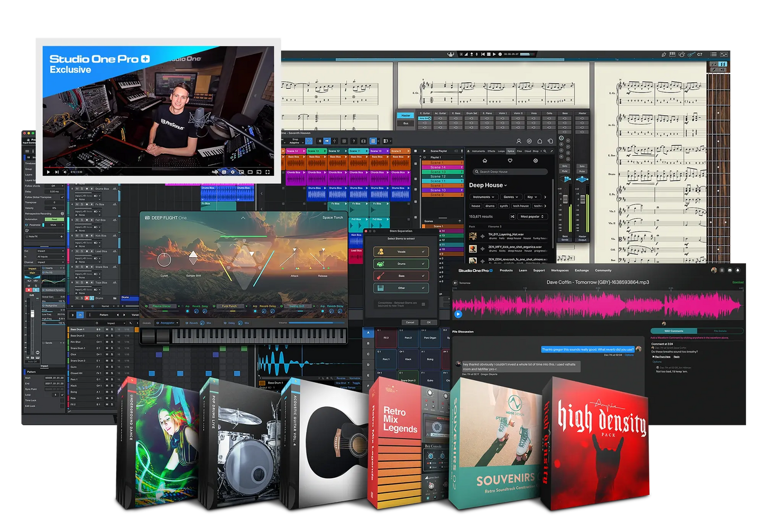764x532 pixels.
Task: Open the mail envelope icon
Action: 730,270
